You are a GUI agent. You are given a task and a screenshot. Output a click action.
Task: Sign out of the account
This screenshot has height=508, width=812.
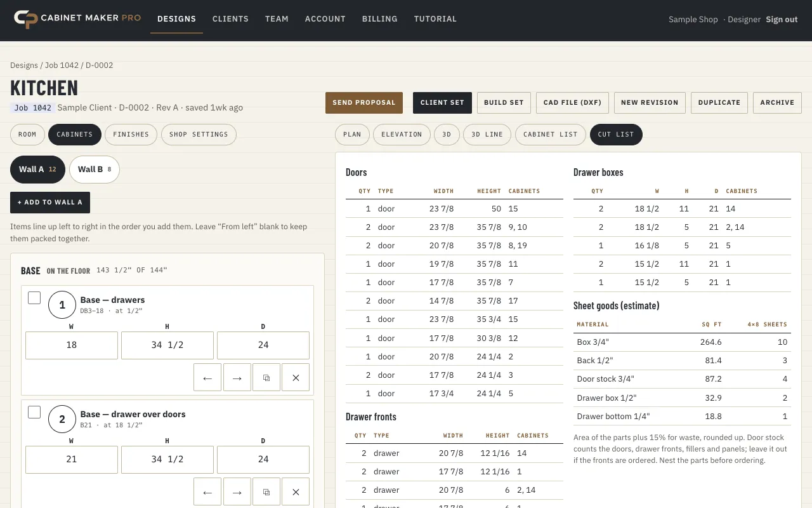(782, 20)
